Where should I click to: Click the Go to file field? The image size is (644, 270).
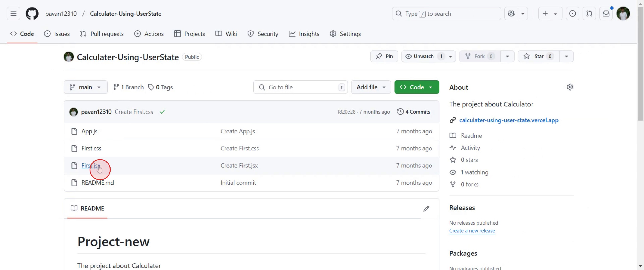point(300,87)
